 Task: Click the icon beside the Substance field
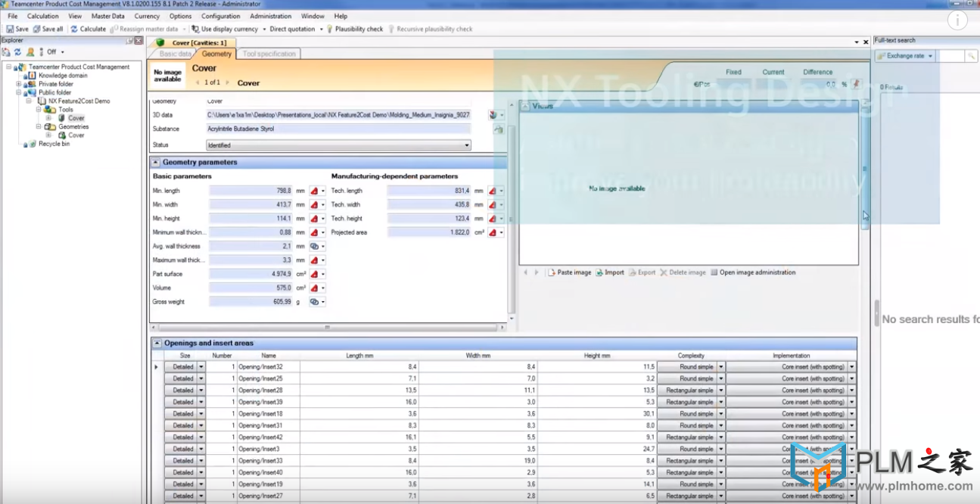[x=499, y=129]
